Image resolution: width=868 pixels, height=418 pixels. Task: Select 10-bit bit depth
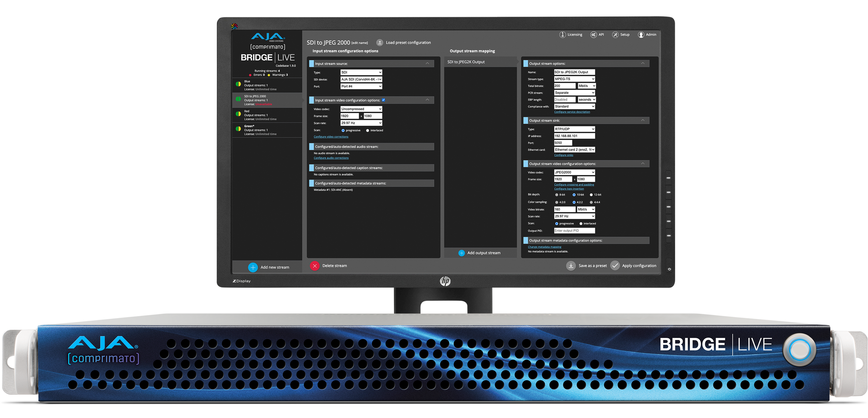(574, 195)
